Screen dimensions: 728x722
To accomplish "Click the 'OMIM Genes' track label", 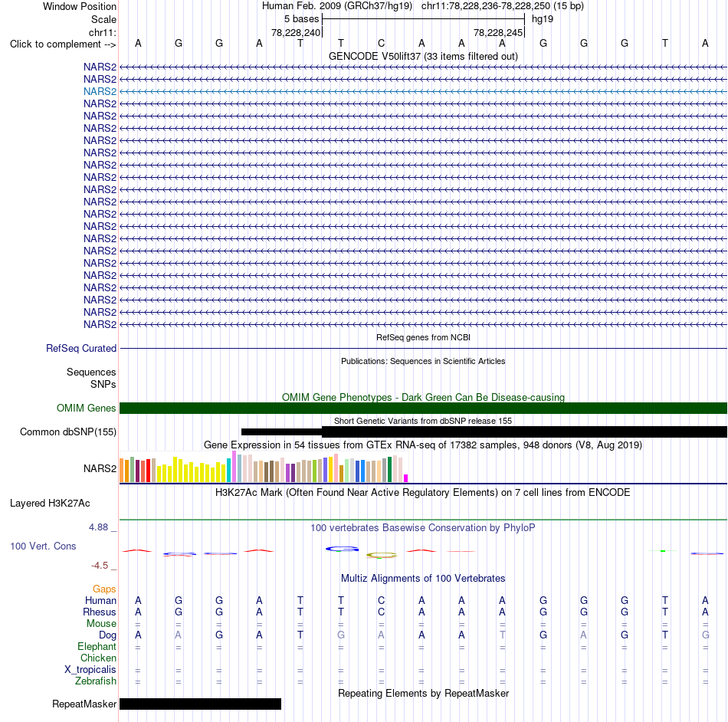I will [86, 408].
